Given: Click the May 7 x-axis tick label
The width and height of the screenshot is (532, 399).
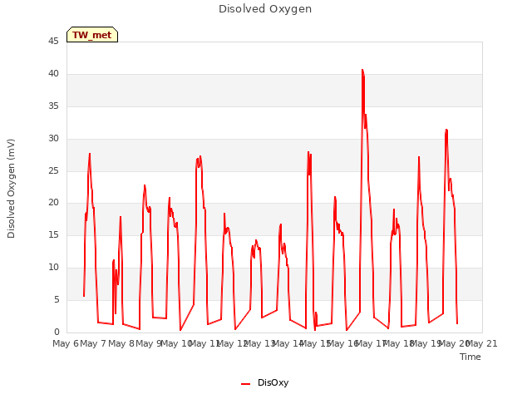Looking at the screenshot, I should (93, 343).
